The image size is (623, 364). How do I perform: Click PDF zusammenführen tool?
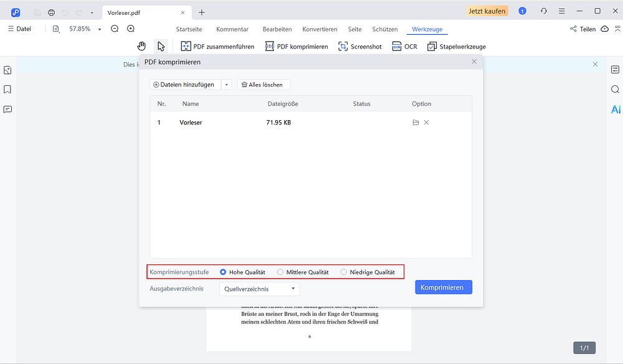click(x=217, y=47)
